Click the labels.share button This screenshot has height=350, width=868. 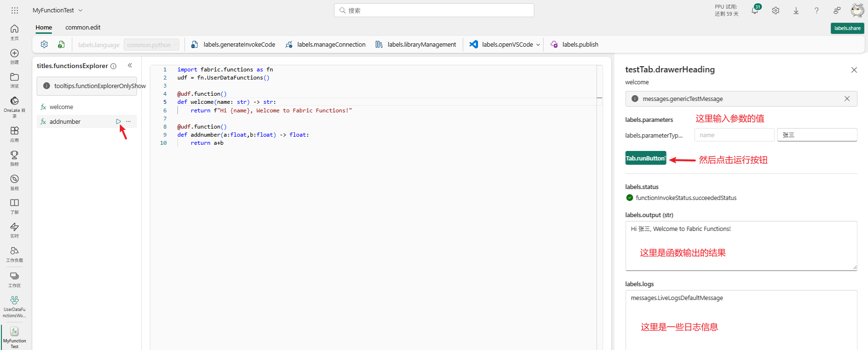(848, 28)
